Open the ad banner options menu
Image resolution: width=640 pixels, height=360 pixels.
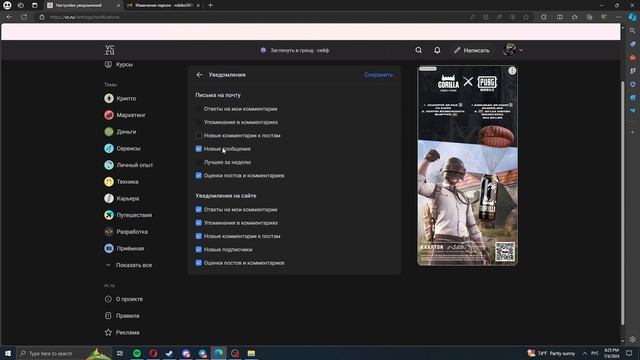point(512,71)
